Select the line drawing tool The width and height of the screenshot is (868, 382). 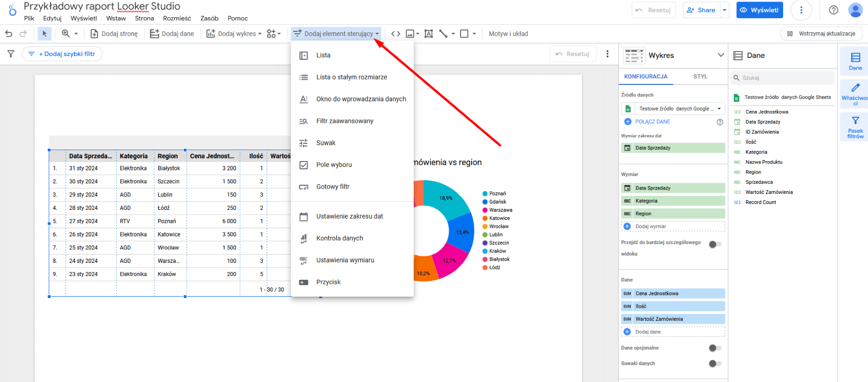(443, 34)
